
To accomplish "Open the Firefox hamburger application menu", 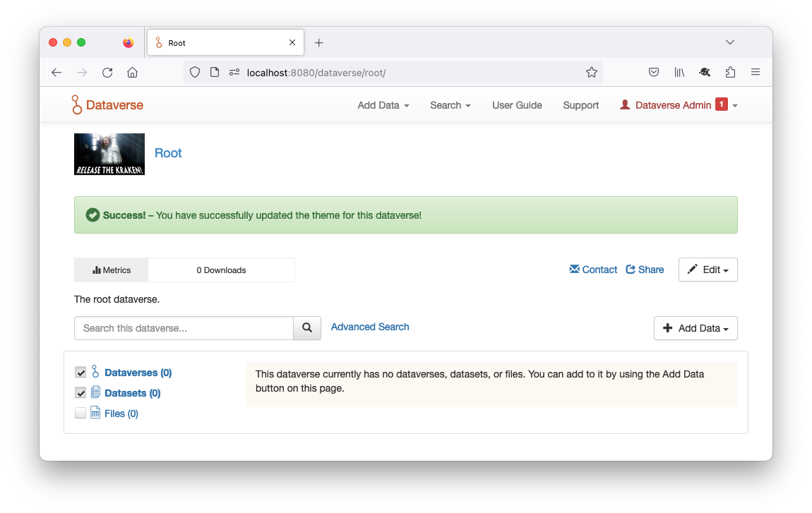I will click(755, 72).
